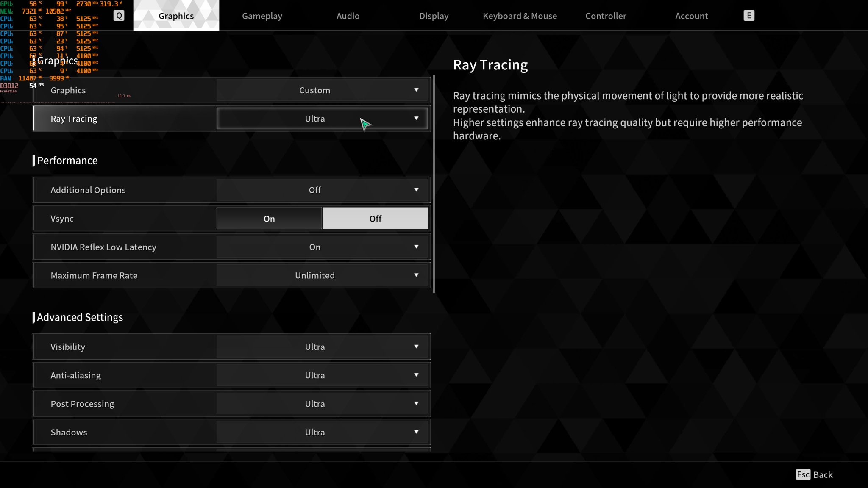The height and width of the screenshot is (488, 868).
Task: Click the Graphics settings tab
Action: click(176, 15)
